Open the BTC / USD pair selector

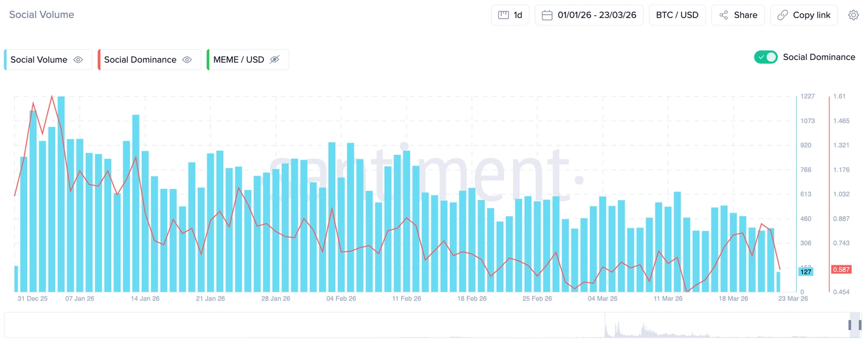coord(677,15)
